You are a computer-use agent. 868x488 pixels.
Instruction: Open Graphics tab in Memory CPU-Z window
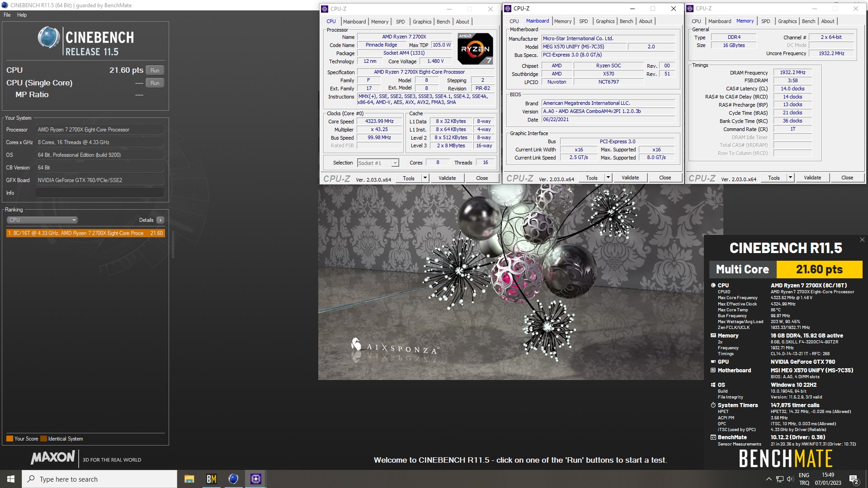click(x=788, y=21)
